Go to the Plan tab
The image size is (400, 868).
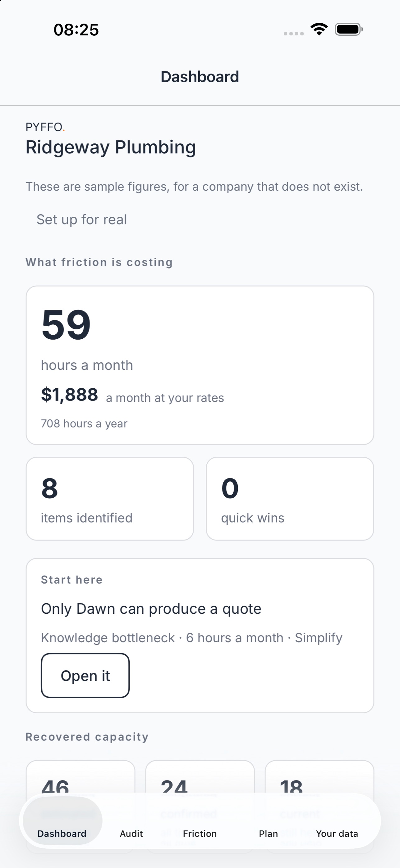click(x=269, y=833)
